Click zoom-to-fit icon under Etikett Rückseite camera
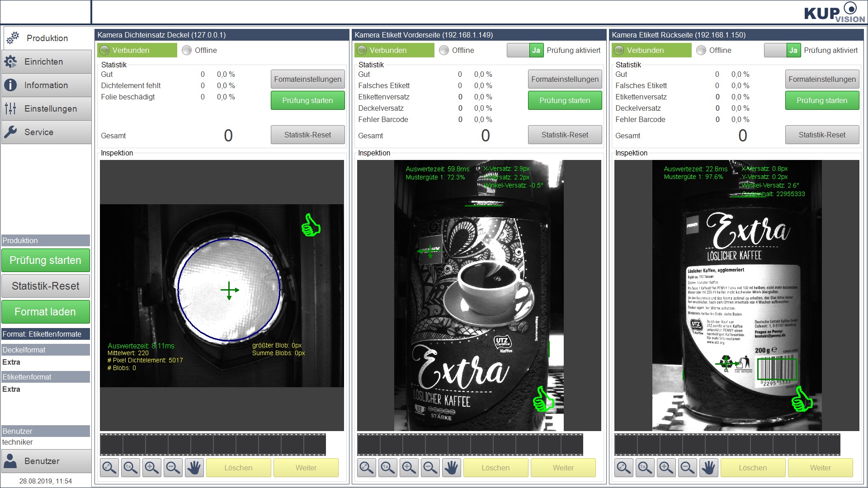The image size is (868, 488). 624,468
